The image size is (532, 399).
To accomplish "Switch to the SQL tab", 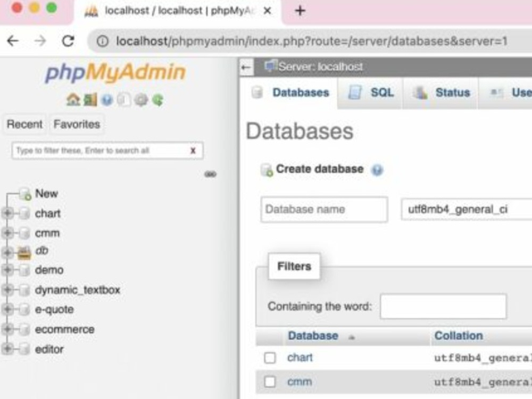I will tap(371, 93).
